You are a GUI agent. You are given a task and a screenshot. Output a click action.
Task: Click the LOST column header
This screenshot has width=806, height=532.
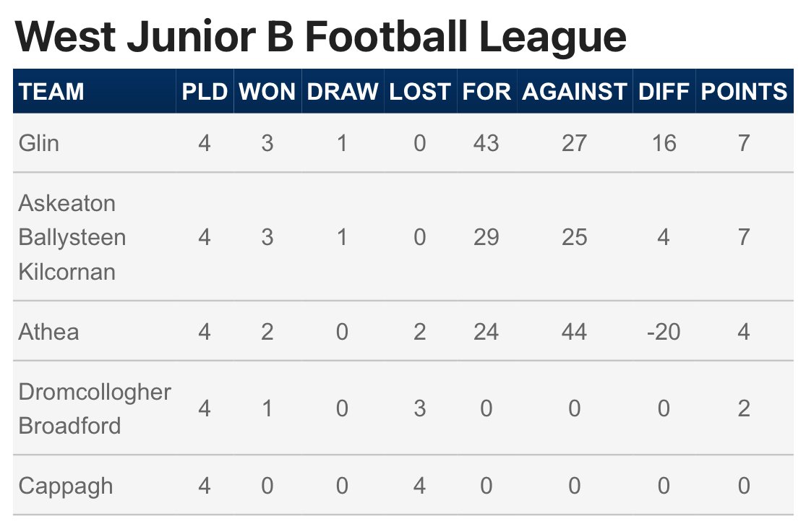coord(420,92)
